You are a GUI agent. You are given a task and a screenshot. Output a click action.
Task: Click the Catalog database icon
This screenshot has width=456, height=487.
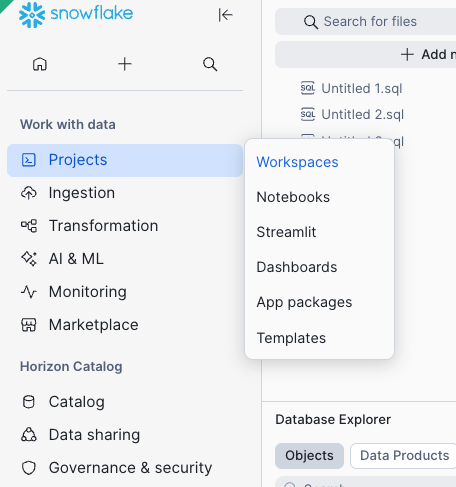(28, 402)
